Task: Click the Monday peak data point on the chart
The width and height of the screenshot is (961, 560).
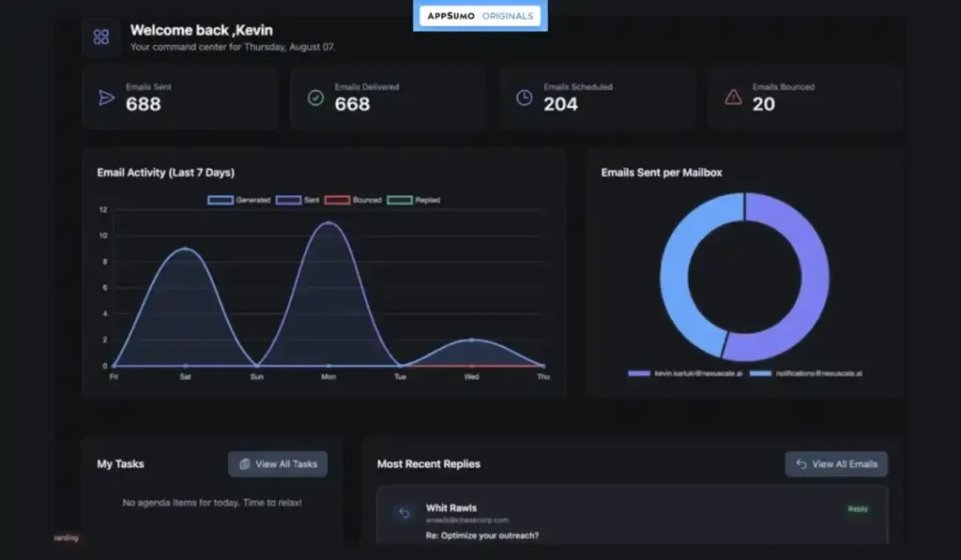Action: pyautogui.click(x=328, y=223)
